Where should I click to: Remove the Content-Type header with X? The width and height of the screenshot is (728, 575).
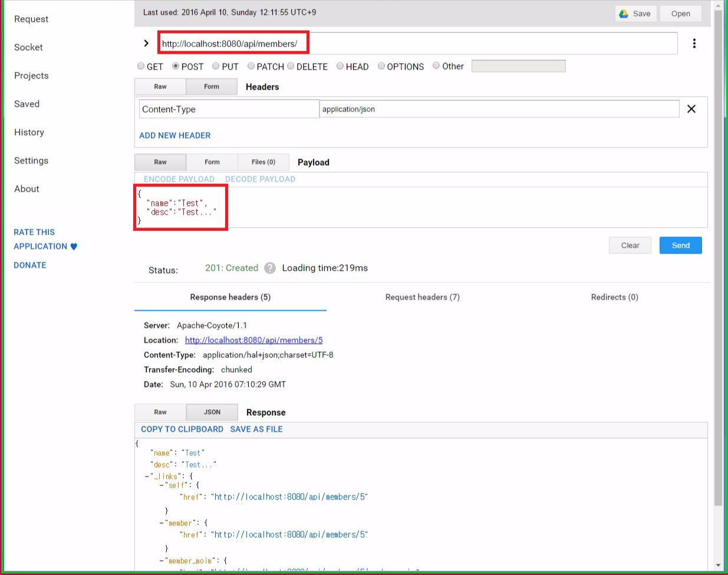[691, 109]
